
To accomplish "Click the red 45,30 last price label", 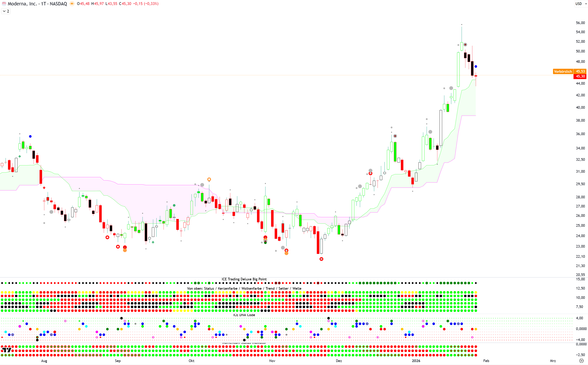I will [x=580, y=76].
